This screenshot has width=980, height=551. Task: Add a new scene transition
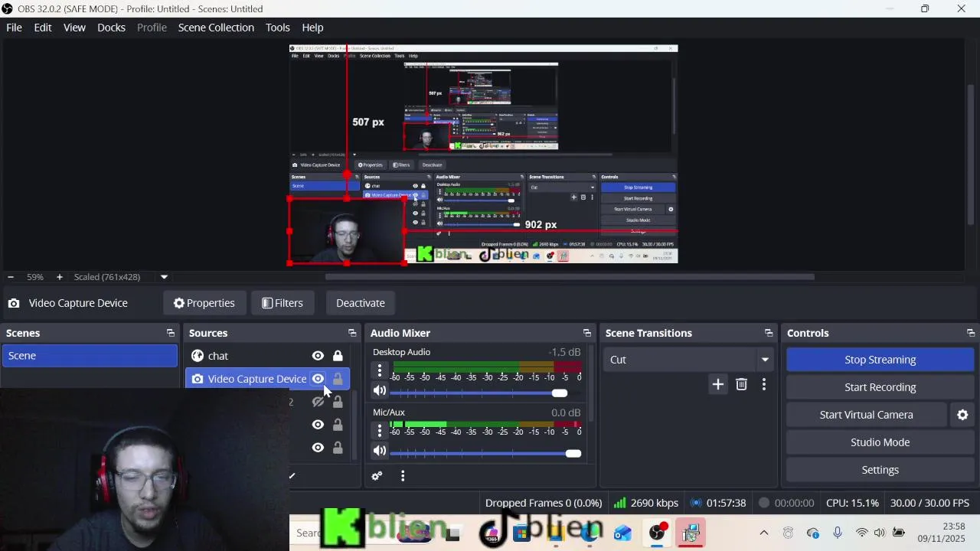(x=717, y=384)
